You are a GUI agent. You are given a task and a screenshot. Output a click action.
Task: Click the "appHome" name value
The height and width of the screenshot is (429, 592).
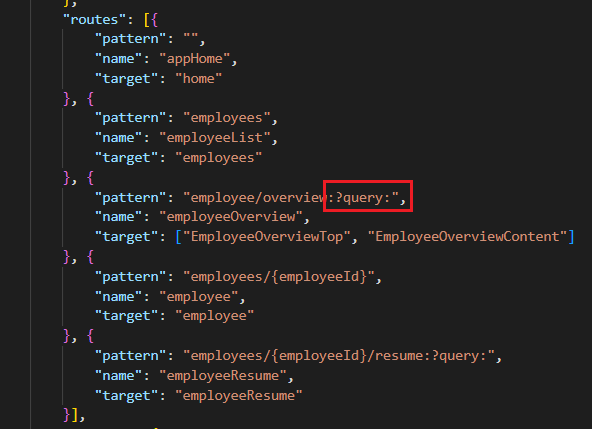[194, 59]
